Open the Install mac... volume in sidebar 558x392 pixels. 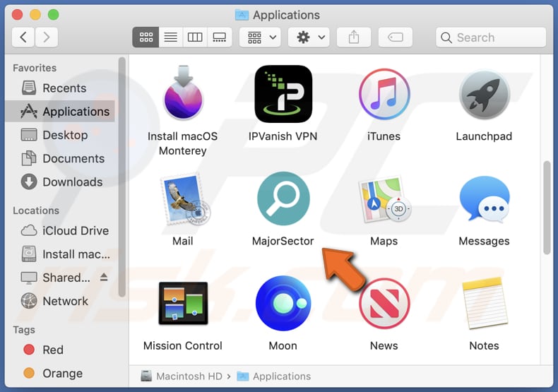[60, 254]
